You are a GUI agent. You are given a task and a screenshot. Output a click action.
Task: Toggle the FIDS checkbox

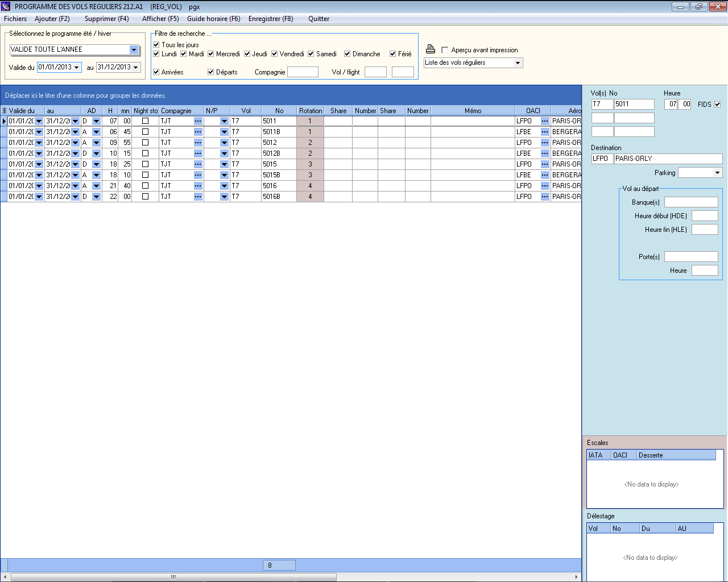tap(717, 105)
